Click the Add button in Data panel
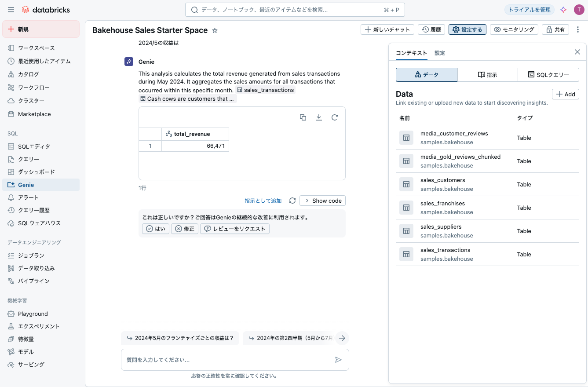This screenshot has height=387, width=588. pos(566,94)
